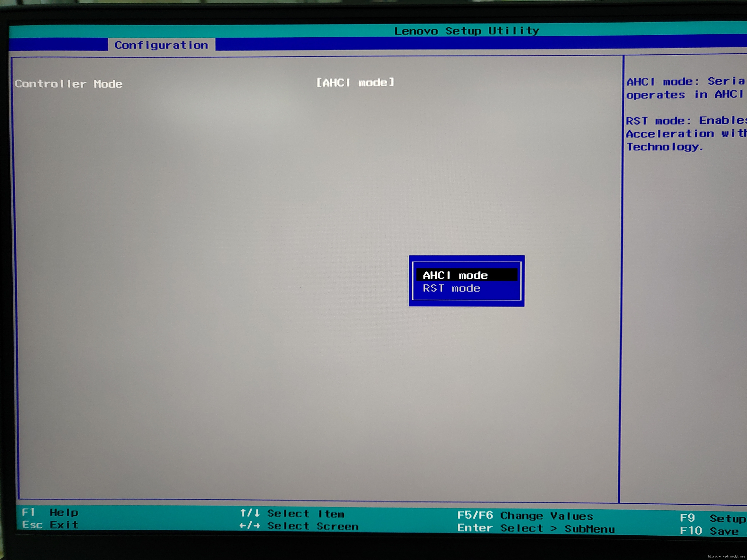This screenshot has width=747, height=560.
Task: Click the Lenovo Setup Utility title
Action: coord(467,31)
